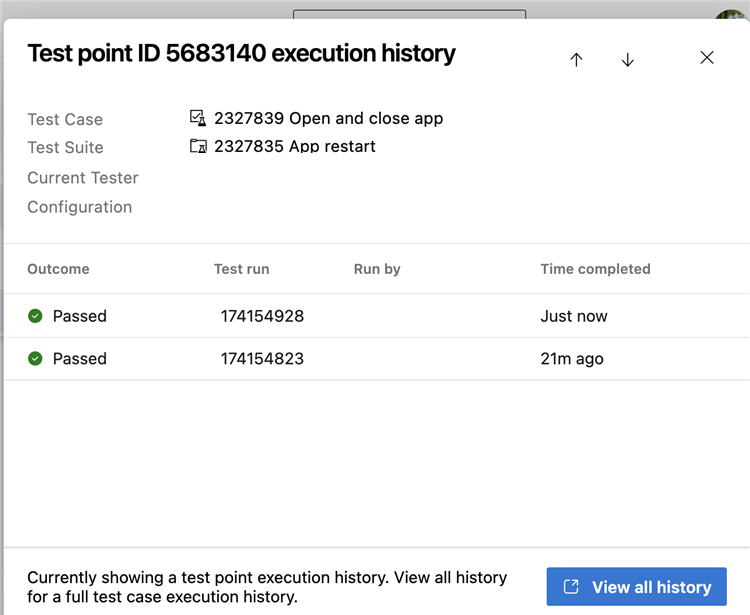Select the 'Just now' time cell
Image resolution: width=750 pixels, height=615 pixels.
574,316
